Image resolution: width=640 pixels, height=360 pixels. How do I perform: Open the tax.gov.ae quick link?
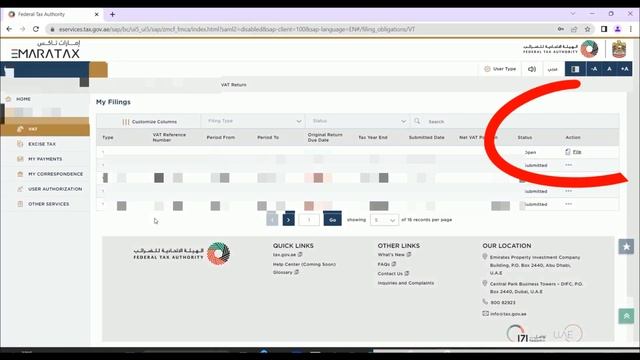tap(284, 255)
